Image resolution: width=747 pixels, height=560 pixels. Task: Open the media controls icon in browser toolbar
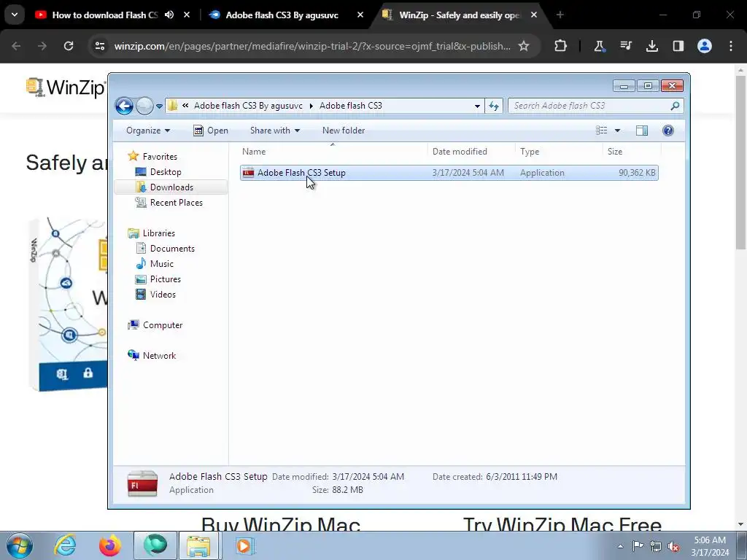tap(625, 46)
